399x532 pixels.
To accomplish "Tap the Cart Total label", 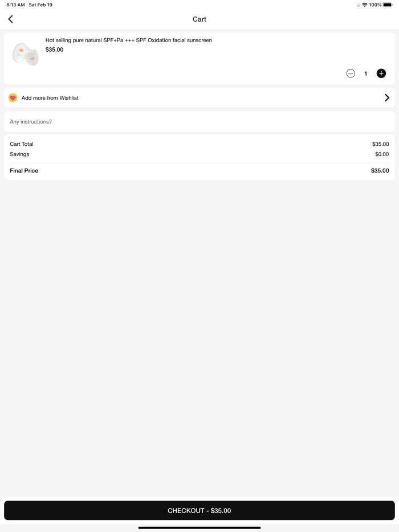I will click(x=22, y=144).
